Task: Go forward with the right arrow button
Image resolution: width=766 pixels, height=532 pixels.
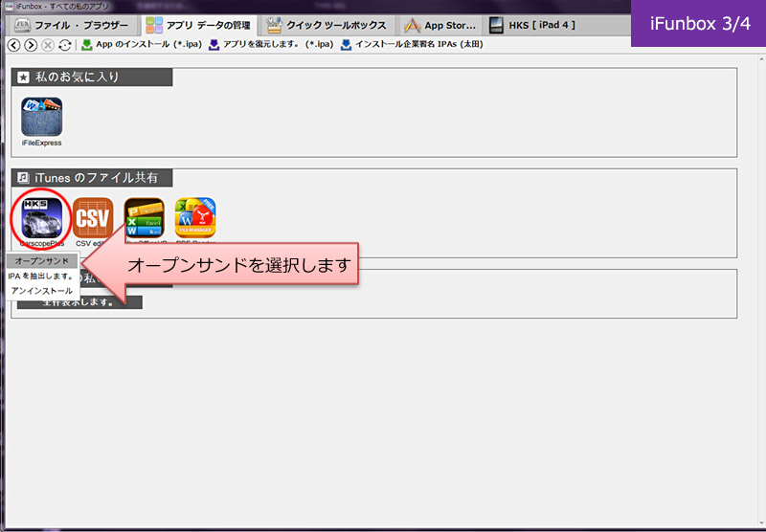Action: click(x=31, y=45)
